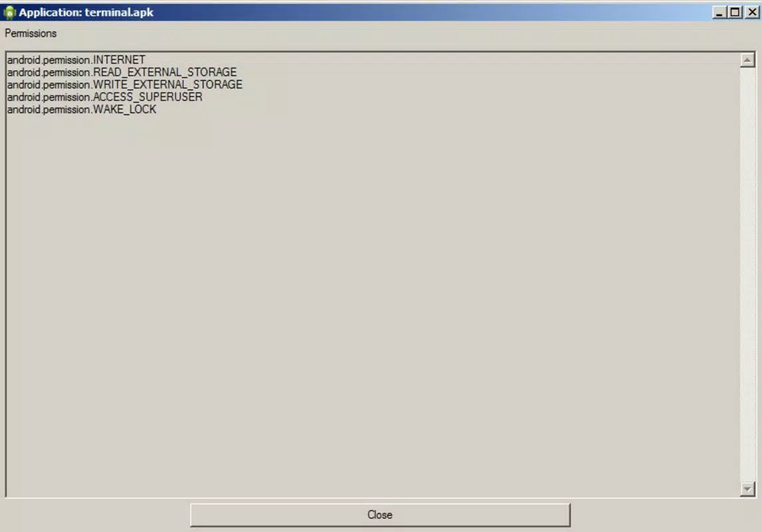Select the WRITE_EXTERNAL_STORAGE permission line

[x=125, y=84]
